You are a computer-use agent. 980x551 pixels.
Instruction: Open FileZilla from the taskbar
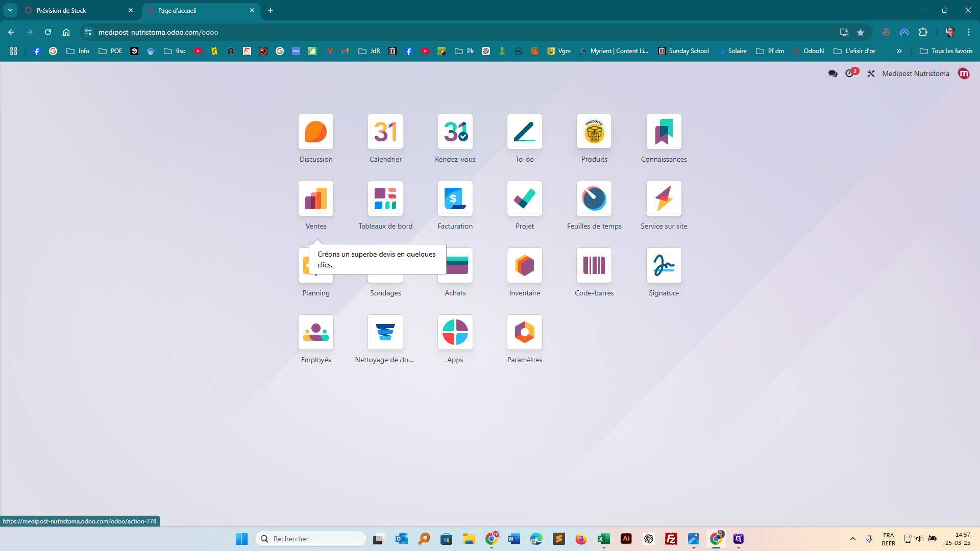[x=671, y=539]
